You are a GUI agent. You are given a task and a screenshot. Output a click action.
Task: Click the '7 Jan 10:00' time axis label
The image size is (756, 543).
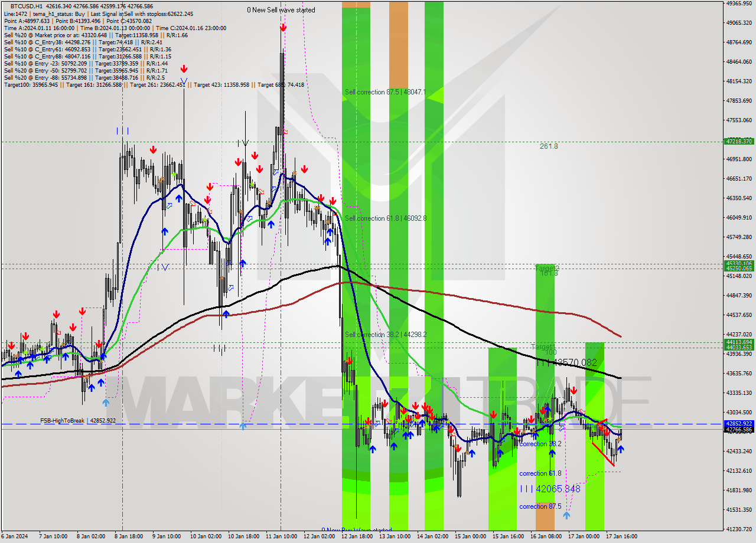[x=53, y=537]
